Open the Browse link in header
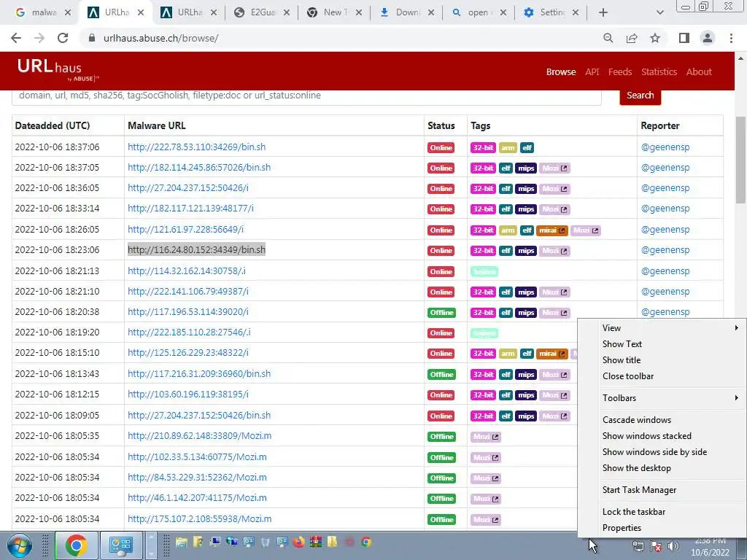This screenshot has width=747, height=560. [x=561, y=72]
